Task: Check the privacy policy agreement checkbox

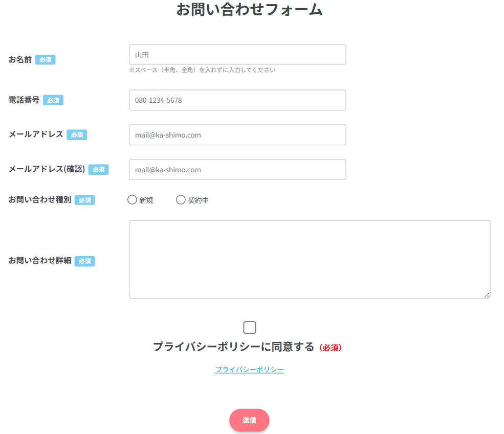Action: click(x=249, y=328)
